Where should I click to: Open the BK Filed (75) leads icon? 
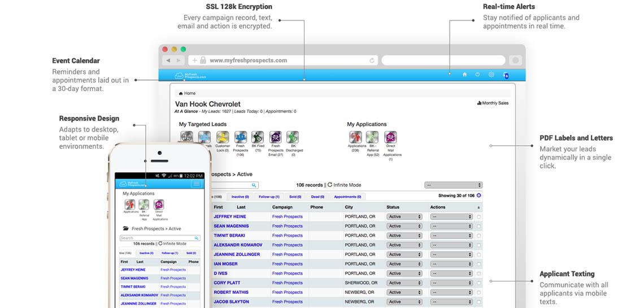(258, 137)
